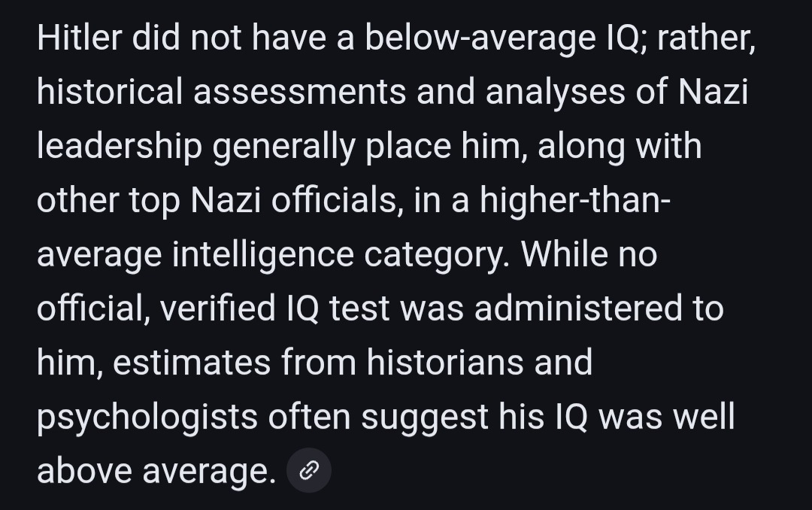The height and width of the screenshot is (510, 812).
Task: Click the word "estimates" in the paragraph
Action: pyautogui.click(x=192, y=363)
